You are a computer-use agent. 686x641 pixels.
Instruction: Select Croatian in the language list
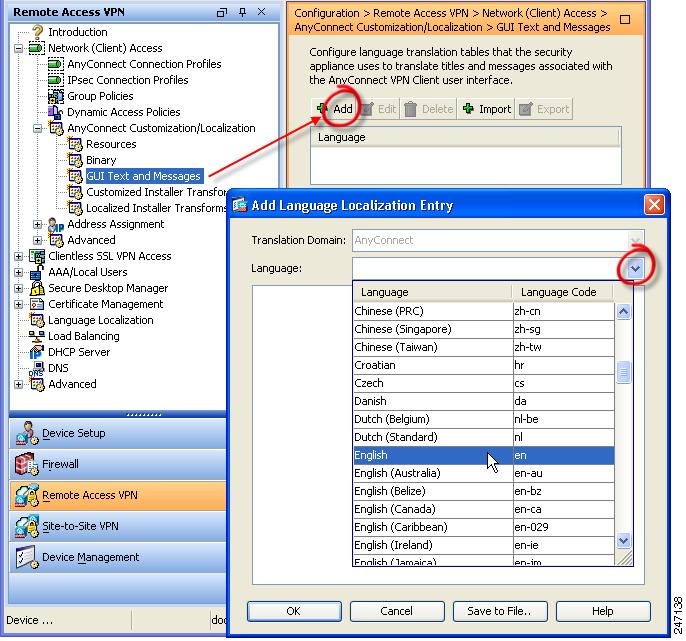pos(483,365)
